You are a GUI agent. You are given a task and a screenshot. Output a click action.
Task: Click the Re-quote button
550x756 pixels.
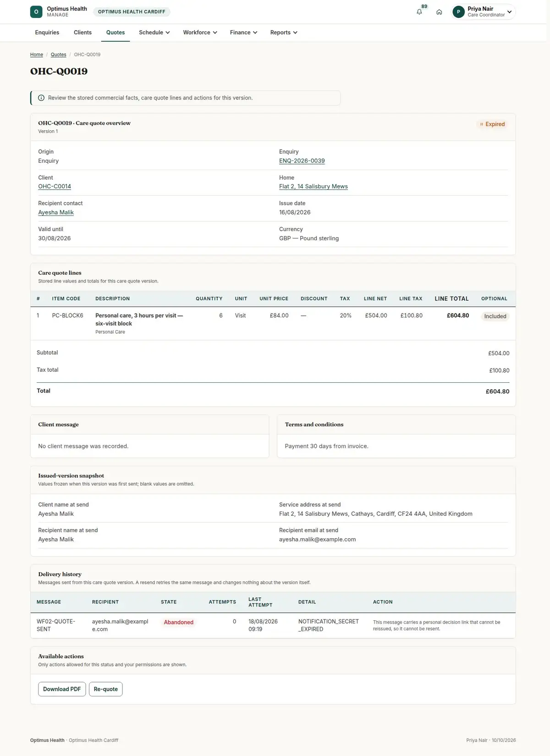coord(106,689)
